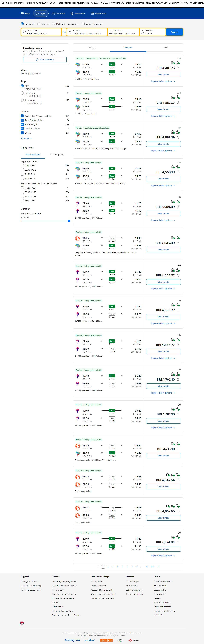Open the Returning flight times tab
This screenshot has width=204, height=644.
57,155
